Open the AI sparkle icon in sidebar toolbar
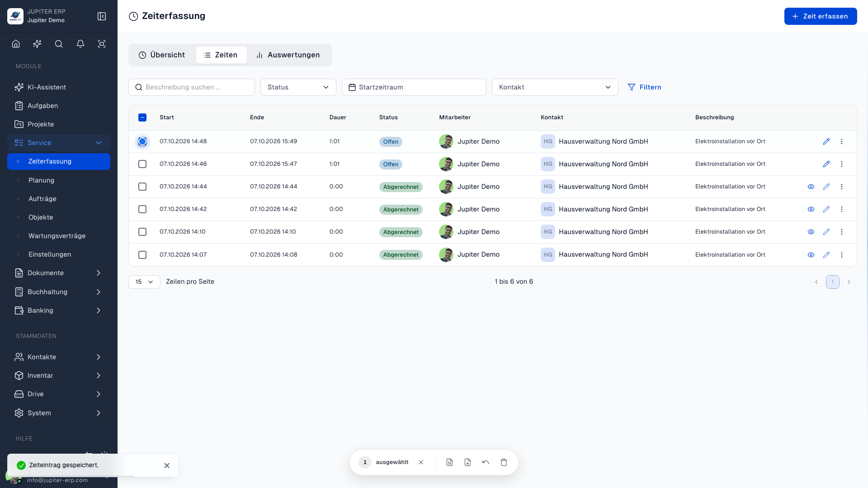868x488 pixels. [37, 44]
